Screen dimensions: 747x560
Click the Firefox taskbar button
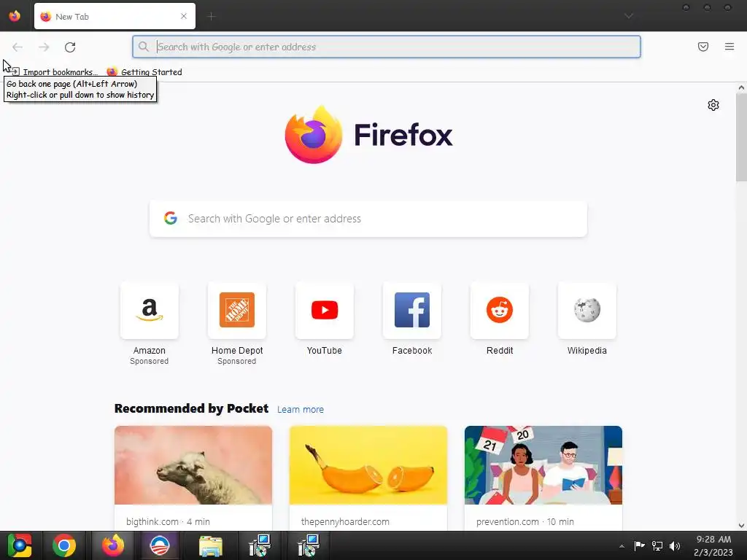tap(113, 545)
